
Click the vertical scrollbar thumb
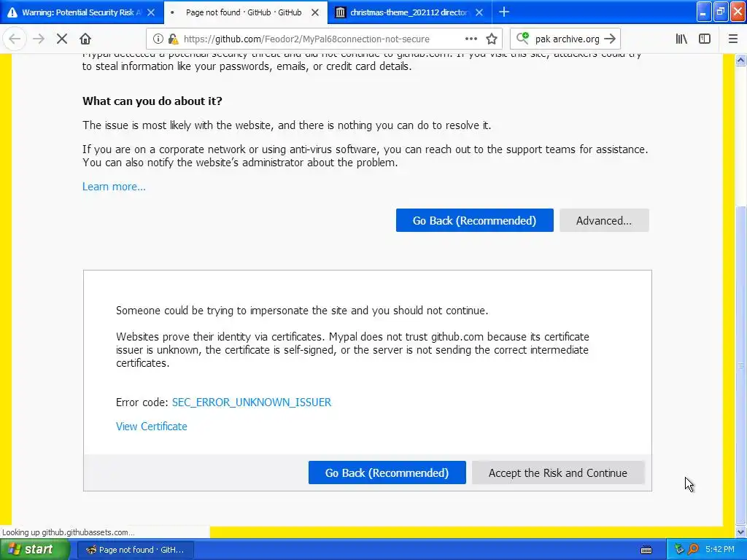[741, 366]
